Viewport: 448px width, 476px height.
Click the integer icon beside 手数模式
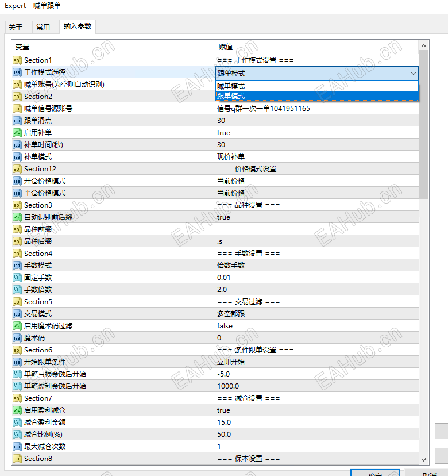[17, 266]
